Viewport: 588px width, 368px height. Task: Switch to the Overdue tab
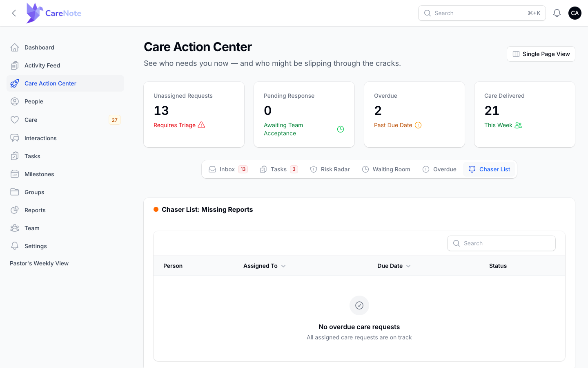439,169
